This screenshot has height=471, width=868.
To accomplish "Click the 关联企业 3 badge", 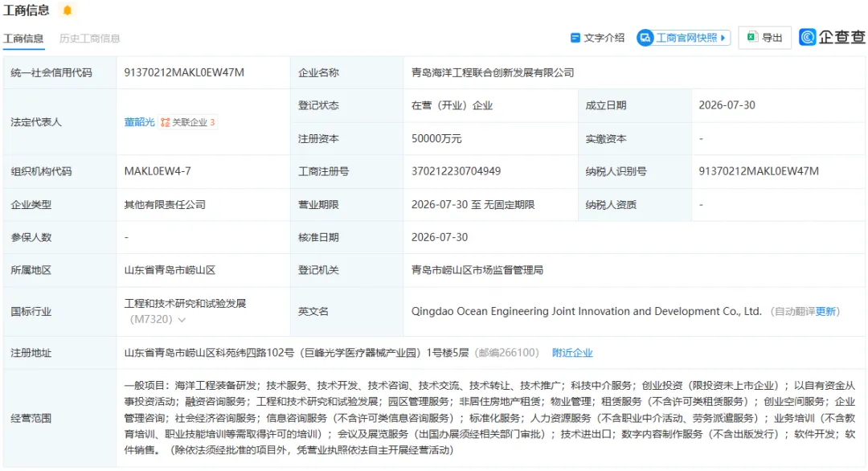I will [x=188, y=122].
